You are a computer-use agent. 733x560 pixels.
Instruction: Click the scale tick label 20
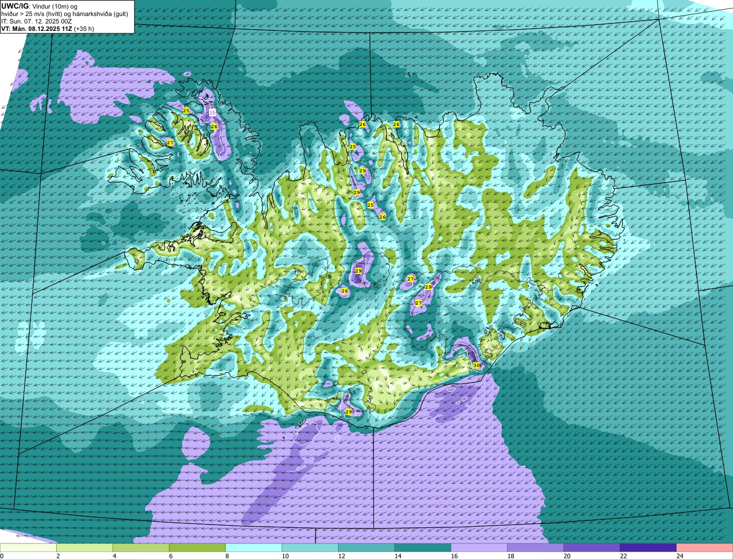pos(567,556)
